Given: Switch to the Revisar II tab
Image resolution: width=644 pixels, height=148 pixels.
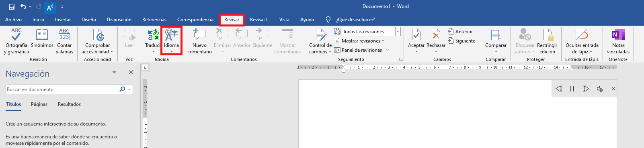Looking at the screenshot, I should click(x=259, y=20).
